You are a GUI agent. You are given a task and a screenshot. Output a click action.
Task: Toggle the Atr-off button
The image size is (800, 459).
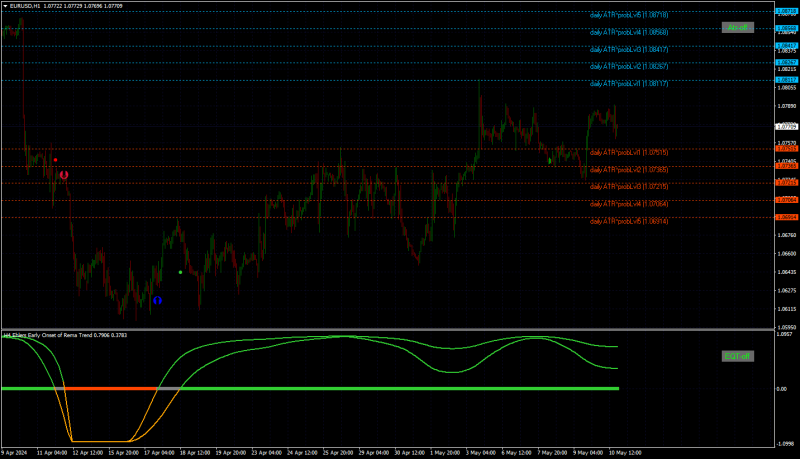738,28
